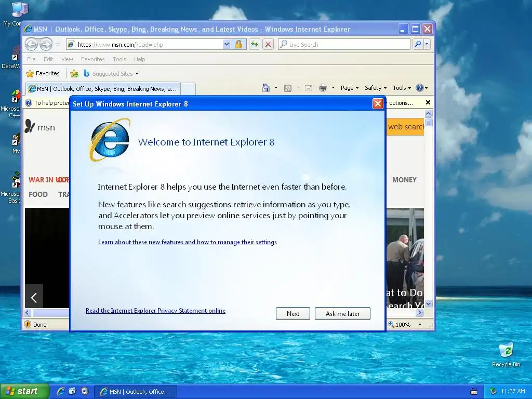This screenshot has height=399, width=532.
Task: Click the Windows Media Player quick launch icon
Action: click(x=85, y=391)
